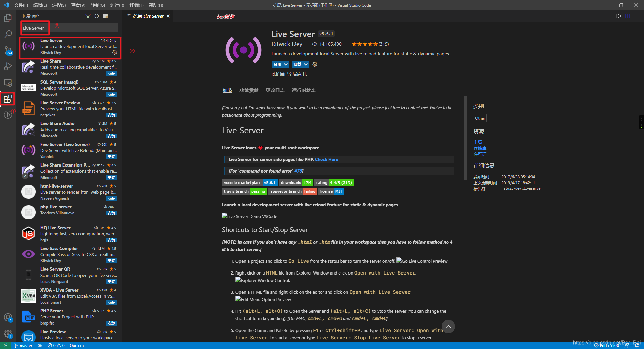
Task: Open the Live Server extension settings gear
Action: pos(114,53)
